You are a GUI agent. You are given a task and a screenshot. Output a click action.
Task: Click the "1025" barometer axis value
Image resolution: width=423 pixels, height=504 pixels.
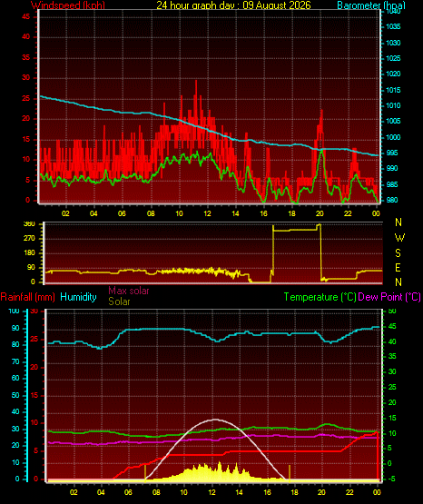pyautogui.click(x=393, y=58)
